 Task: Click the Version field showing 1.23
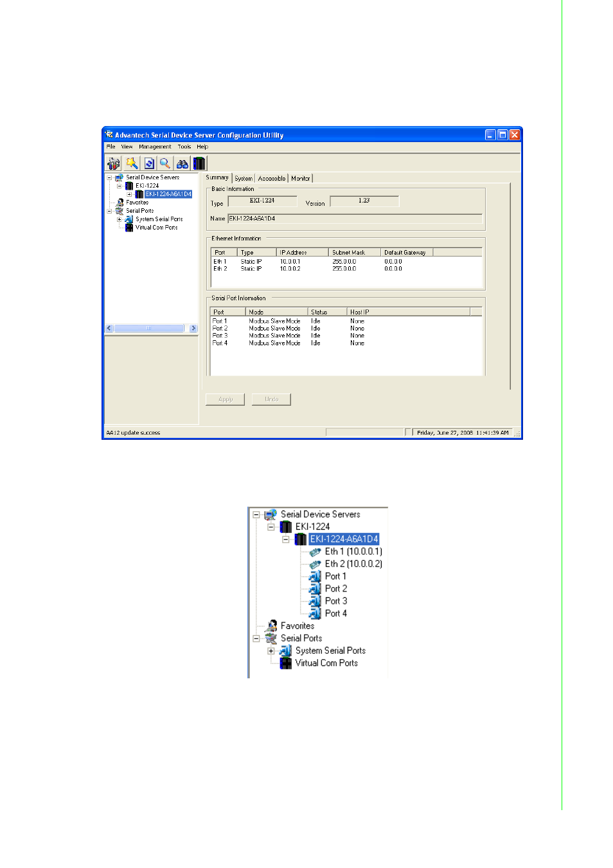(x=364, y=201)
